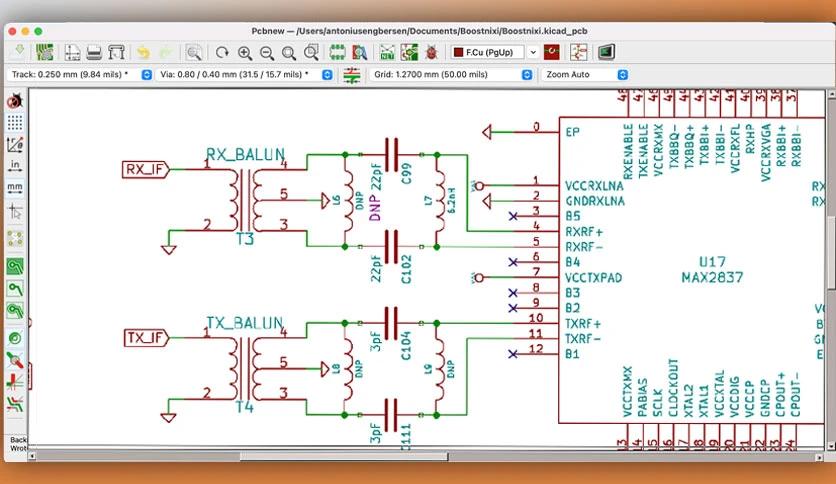Open the Page Settings icon

(x=72, y=52)
